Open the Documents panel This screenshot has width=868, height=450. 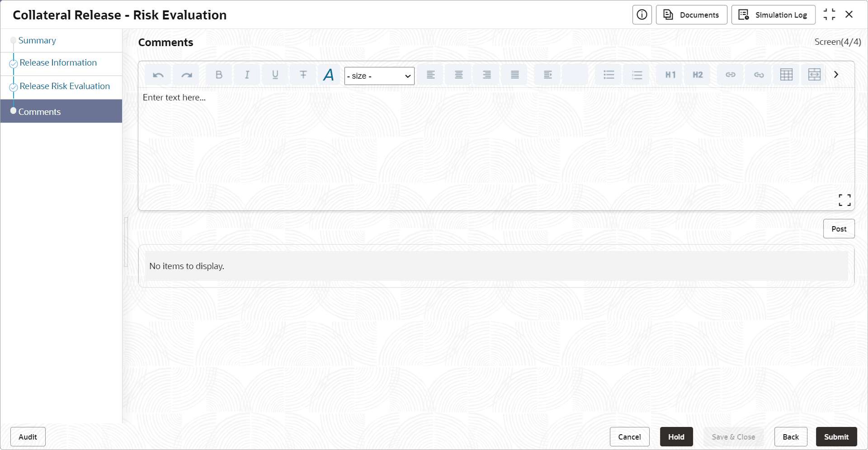[691, 15]
